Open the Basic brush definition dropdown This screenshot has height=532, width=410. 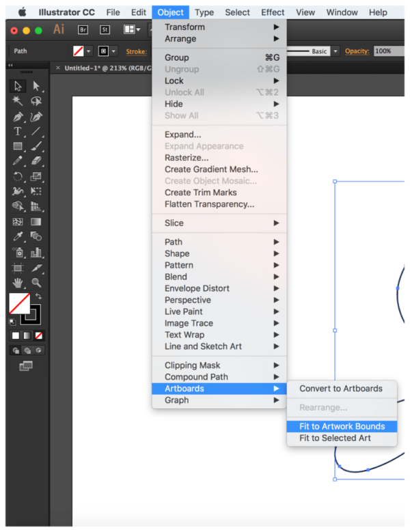[x=336, y=51]
